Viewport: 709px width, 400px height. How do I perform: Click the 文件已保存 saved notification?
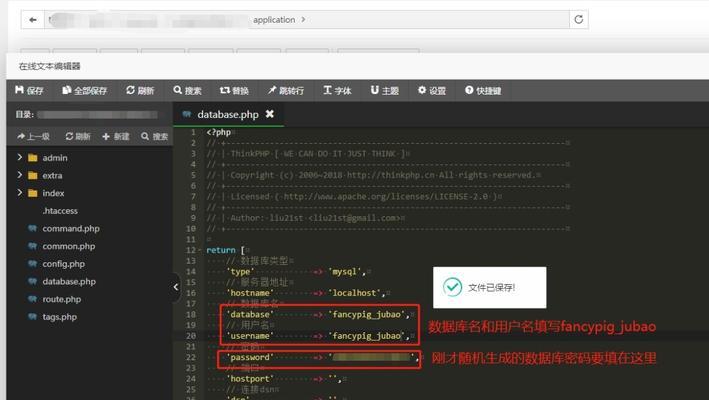pyautogui.click(x=490, y=287)
